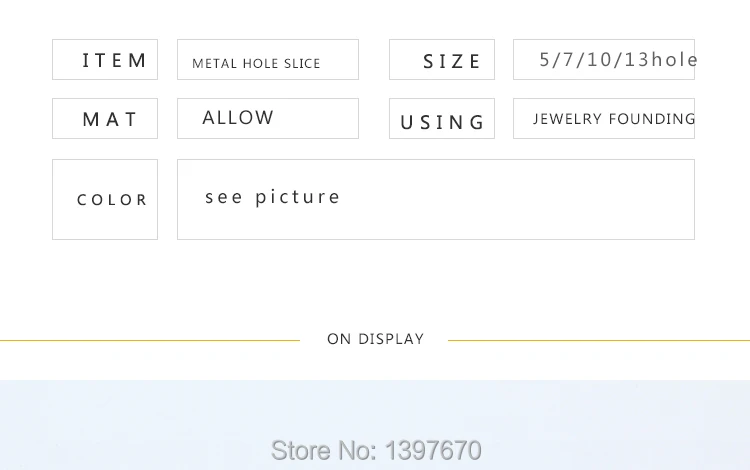
Task: Click the MAT label box
Action: [x=105, y=119]
